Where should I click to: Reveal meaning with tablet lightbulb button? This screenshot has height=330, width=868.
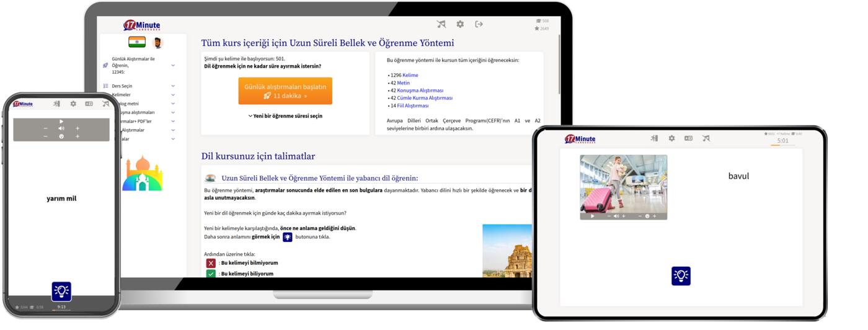681,276
